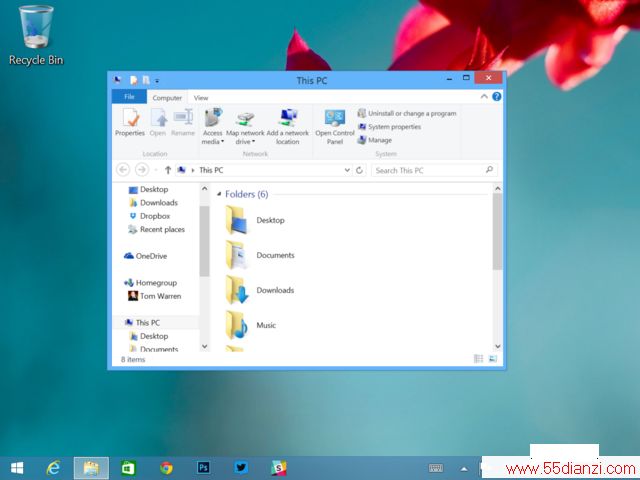Viewport: 640px width, 480px height.
Task: Click main pane scroll down arrow
Action: (498, 347)
